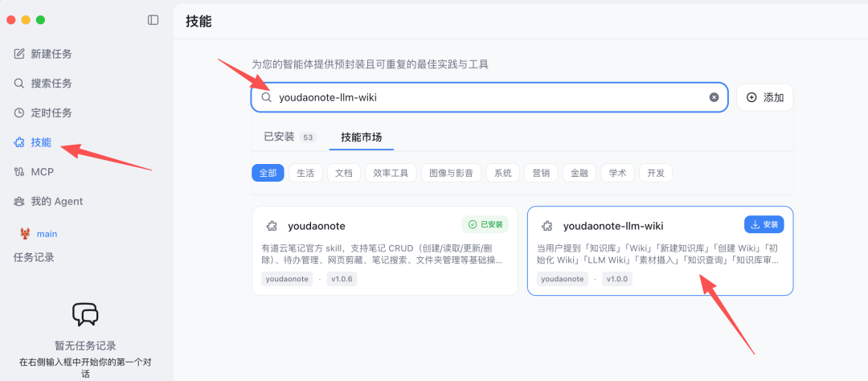Click the youdaonote author tag on v1.0.6 card
Viewport: 868px width, 381px height.
287,279
